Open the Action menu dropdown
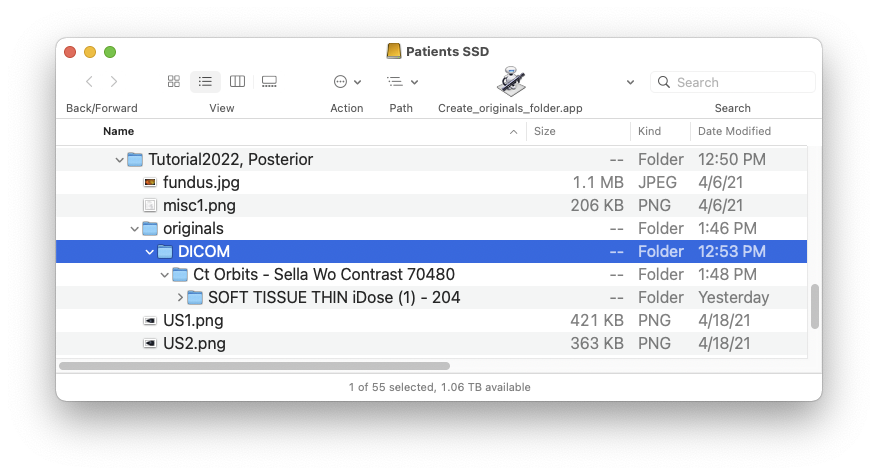This screenshot has height=475, width=878. (x=347, y=82)
